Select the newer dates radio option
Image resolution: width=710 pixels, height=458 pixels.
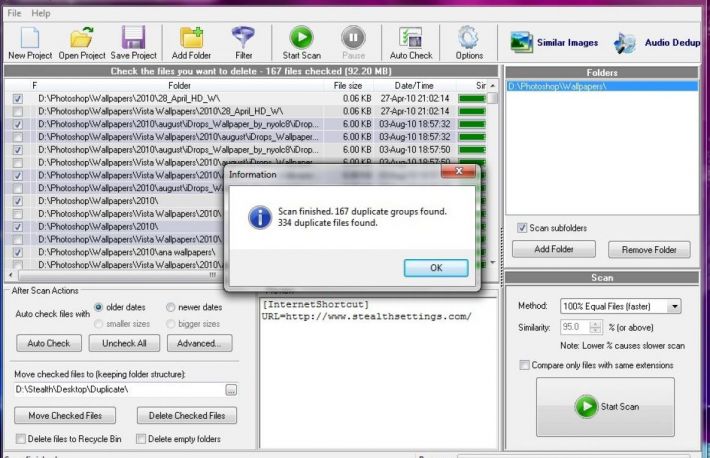[x=170, y=308]
